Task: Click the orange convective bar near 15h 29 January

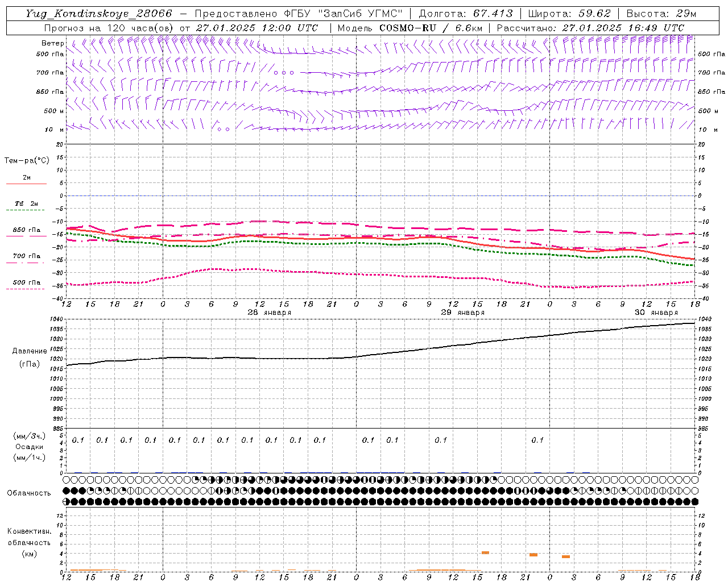Action: (x=485, y=552)
